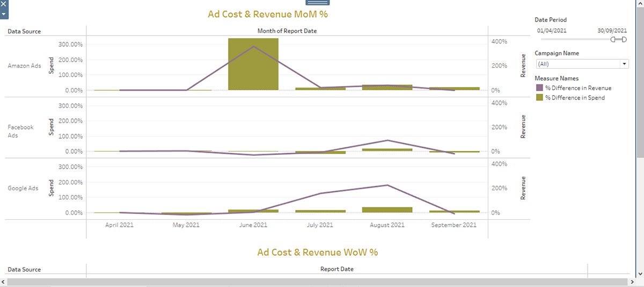Open the Campaign Name (All) dropdown
Viewport: 644px width, 287px height.
[x=582, y=64]
